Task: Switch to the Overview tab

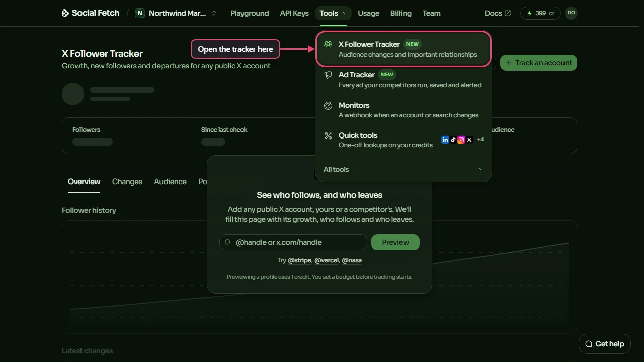Action: (x=84, y=182)
